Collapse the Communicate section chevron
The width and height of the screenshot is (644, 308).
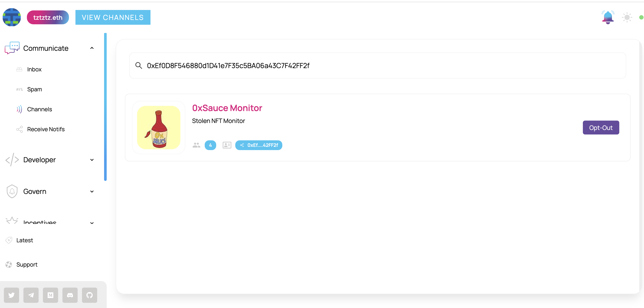[x=92, y=48]
